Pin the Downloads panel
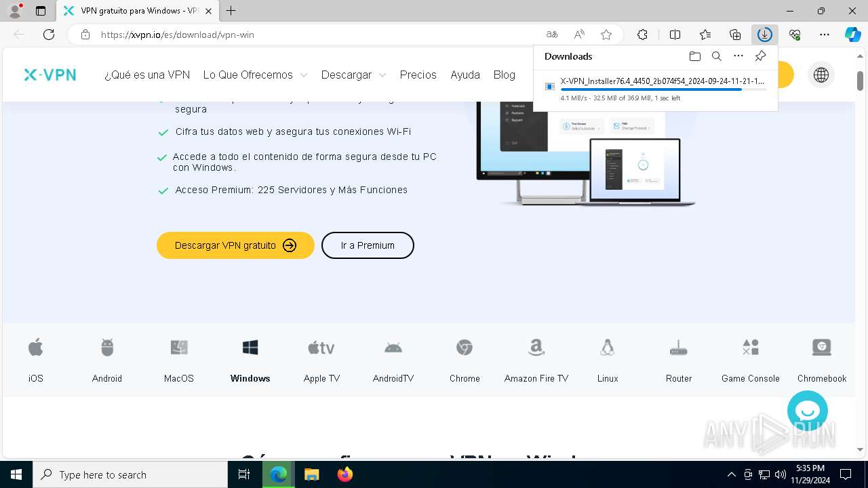This screenshot has width=868, height=488. 761,56
